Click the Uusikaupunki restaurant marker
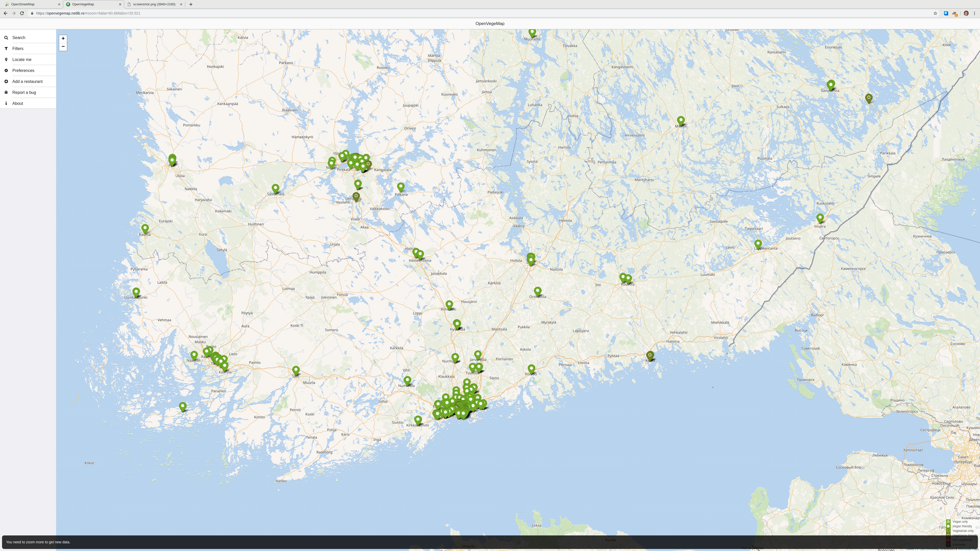980x551 pixels. (136, 292)
